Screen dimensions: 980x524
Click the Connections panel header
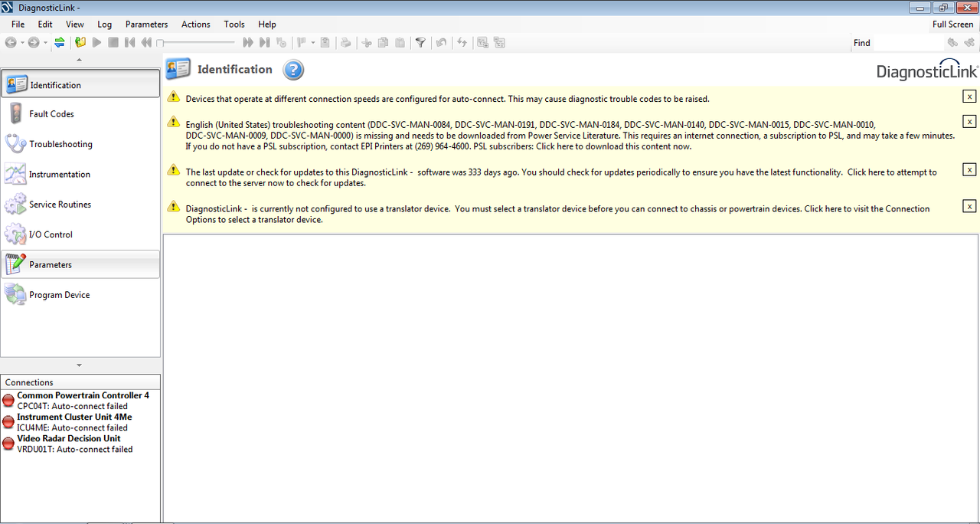pos(80,382)
